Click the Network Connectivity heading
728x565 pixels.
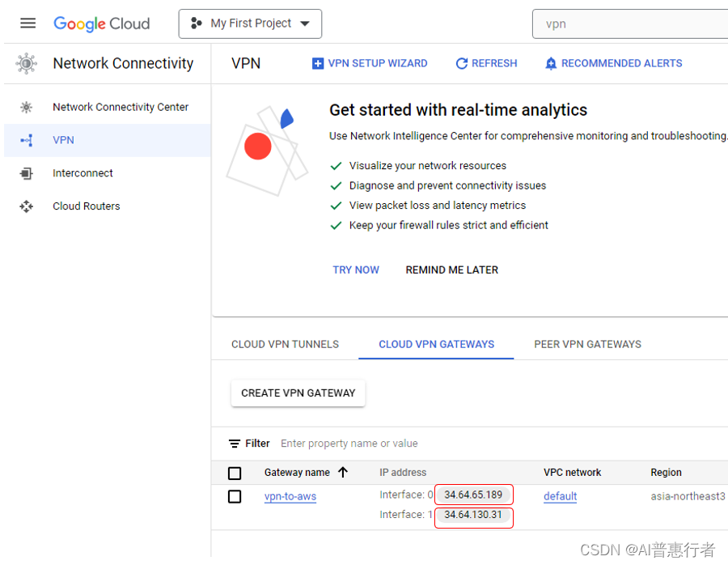click(123, 63)
